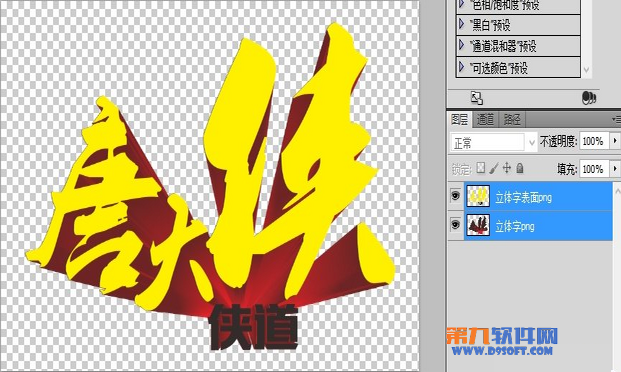
Task: Select the 立体字表面png layer thumbnail
Action: pos(478,196)
